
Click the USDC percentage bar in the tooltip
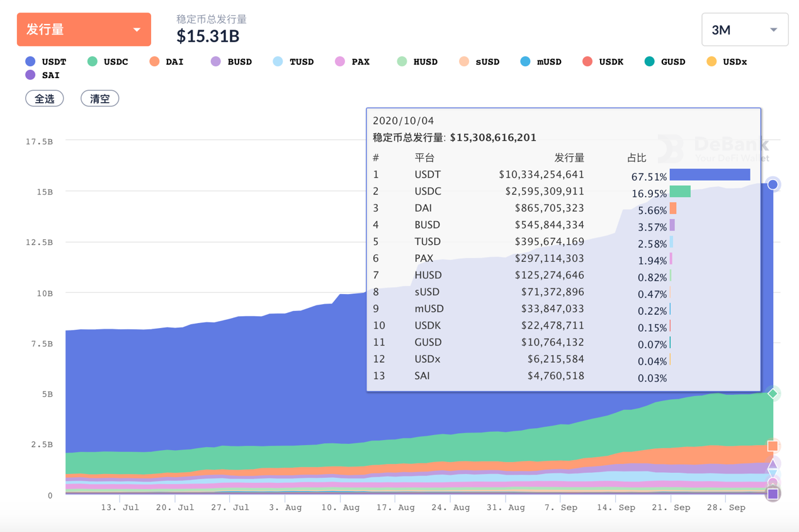pos(680,191)
